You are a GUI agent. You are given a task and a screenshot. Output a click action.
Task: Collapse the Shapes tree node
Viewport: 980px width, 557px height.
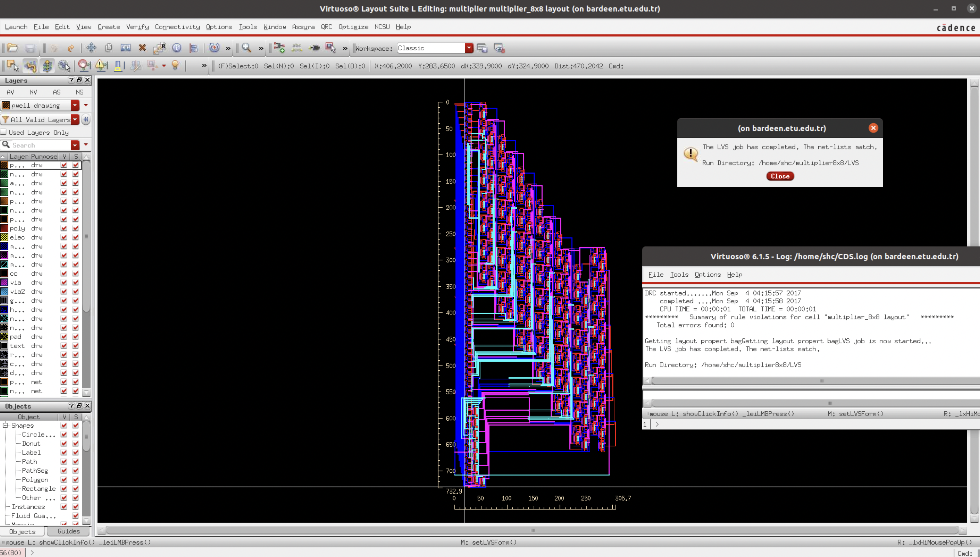click(5, 426)
